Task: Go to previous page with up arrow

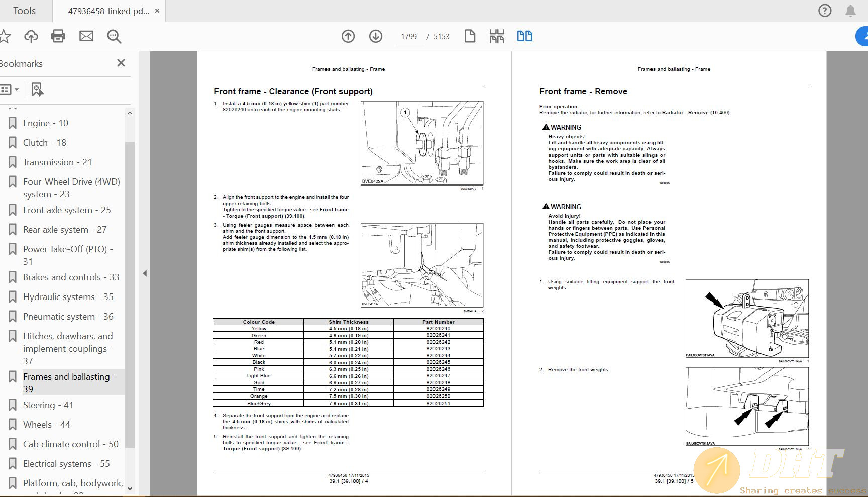Action: [x=348, y=36]
